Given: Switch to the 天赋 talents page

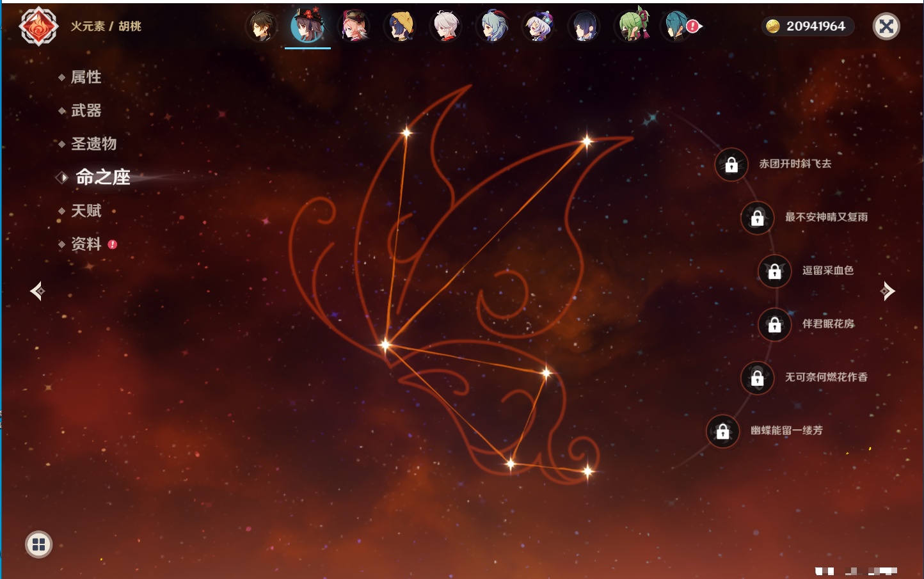Looking at the screenshot, I should point(86,211).
